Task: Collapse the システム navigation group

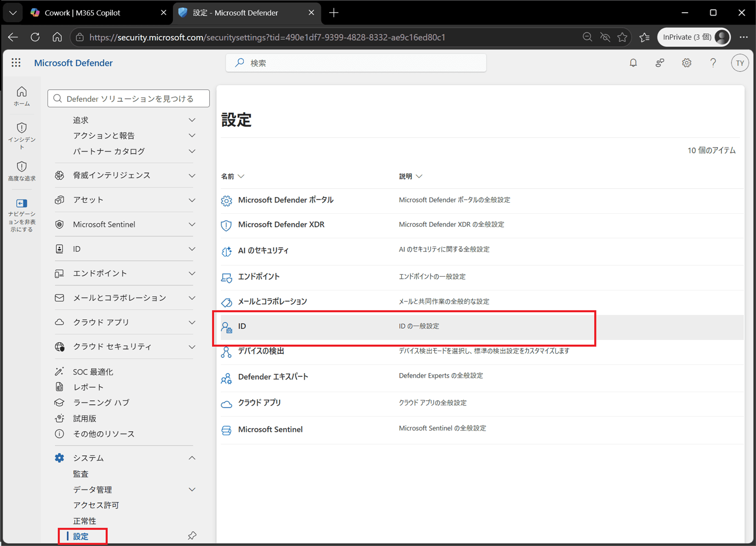Action: coord(192,458)
